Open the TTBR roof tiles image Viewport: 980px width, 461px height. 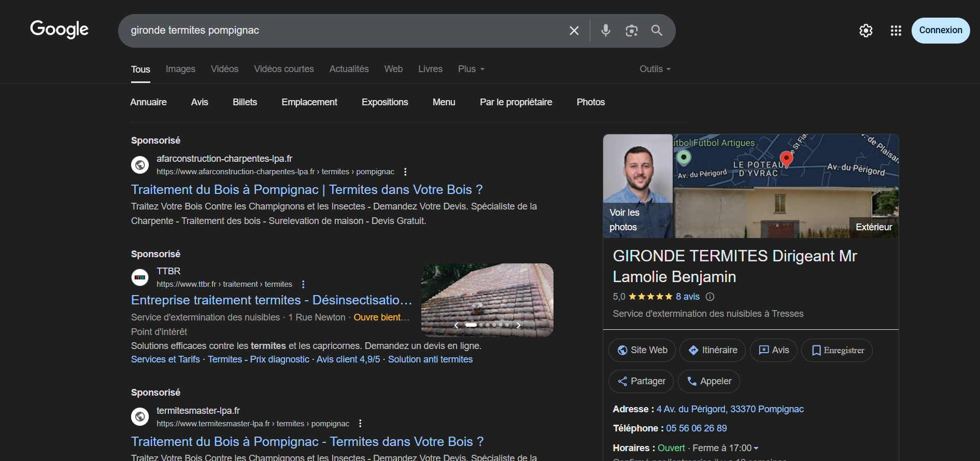pyautogui.click(x=487, y=300)
